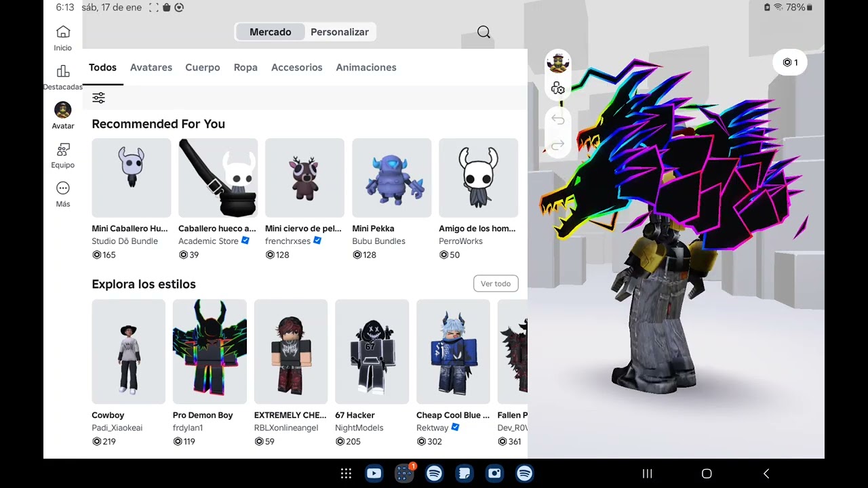The image size is (868, 488).
Task: Tap the Android recents button
Action: [x=647, y=474]
